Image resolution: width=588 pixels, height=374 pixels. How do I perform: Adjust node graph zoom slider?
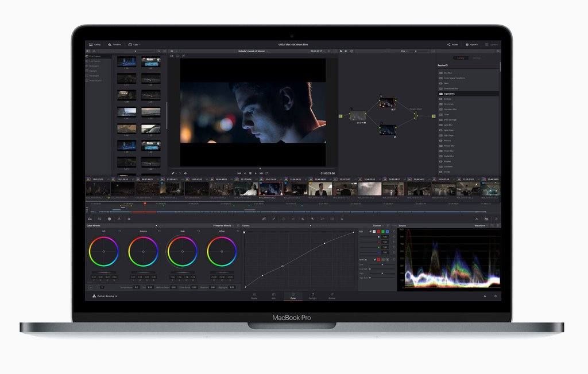418,51
